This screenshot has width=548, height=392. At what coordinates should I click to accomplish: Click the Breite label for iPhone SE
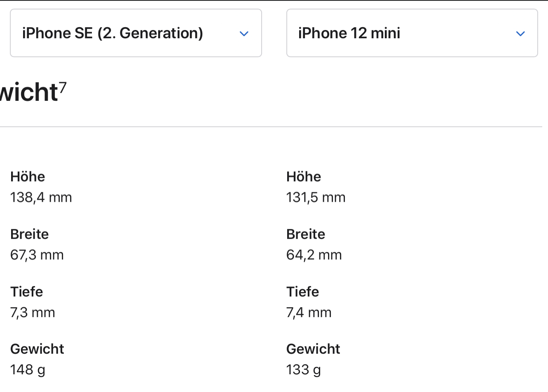click(30, 234)
